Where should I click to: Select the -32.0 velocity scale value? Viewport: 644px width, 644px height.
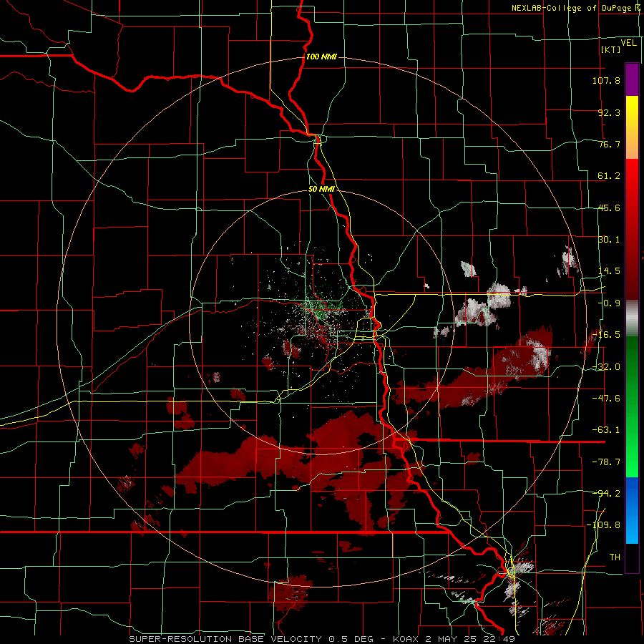click(606, 367)
